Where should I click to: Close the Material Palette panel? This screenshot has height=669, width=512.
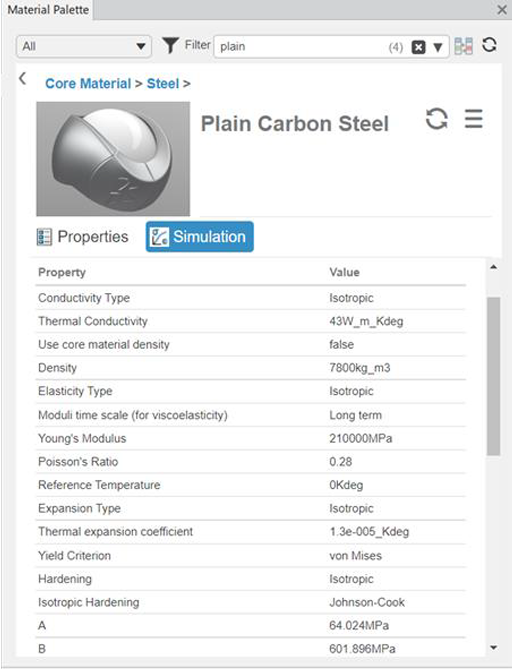coord(502,9)
